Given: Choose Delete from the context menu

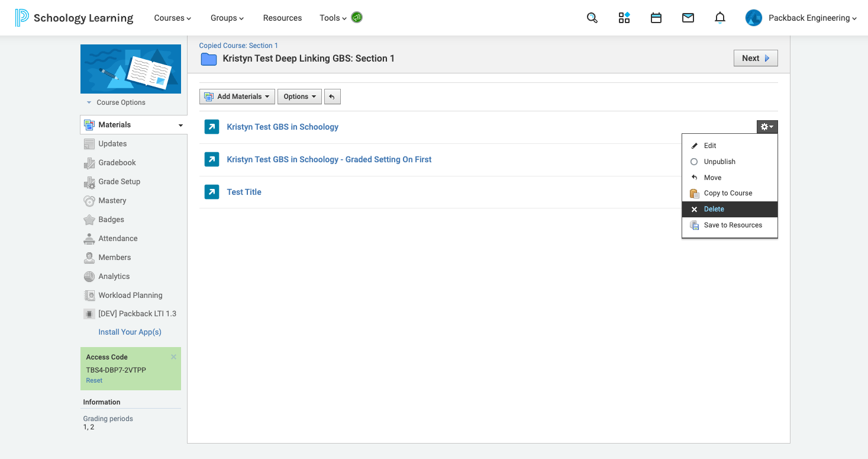Looking at the screenshot, I should (714, 209).
